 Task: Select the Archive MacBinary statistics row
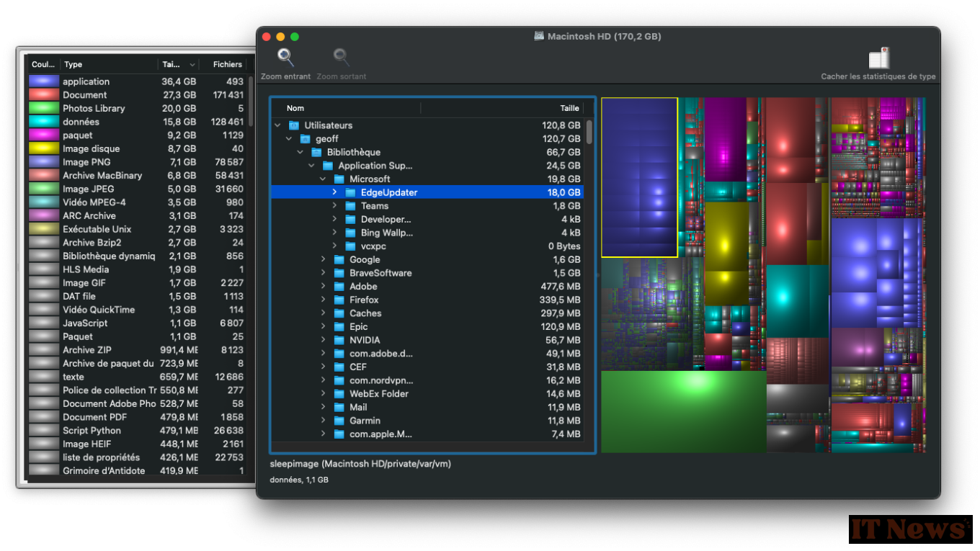[x=137, y=176]
